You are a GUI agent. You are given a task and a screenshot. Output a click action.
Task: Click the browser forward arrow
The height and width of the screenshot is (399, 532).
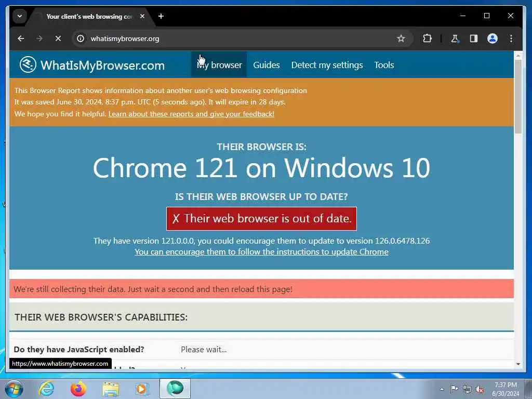pyautogui.click(x=39, y=38)
